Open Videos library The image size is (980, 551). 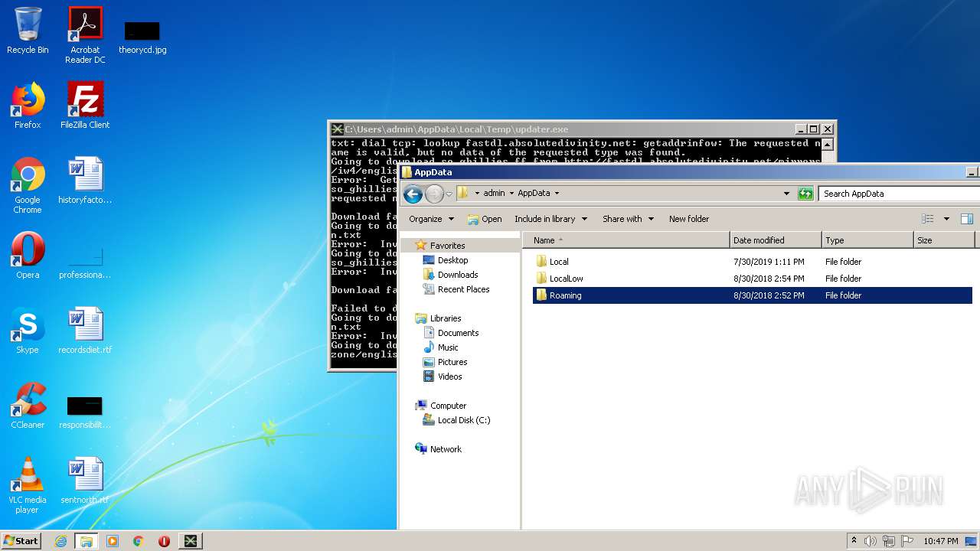click(449, 377)
